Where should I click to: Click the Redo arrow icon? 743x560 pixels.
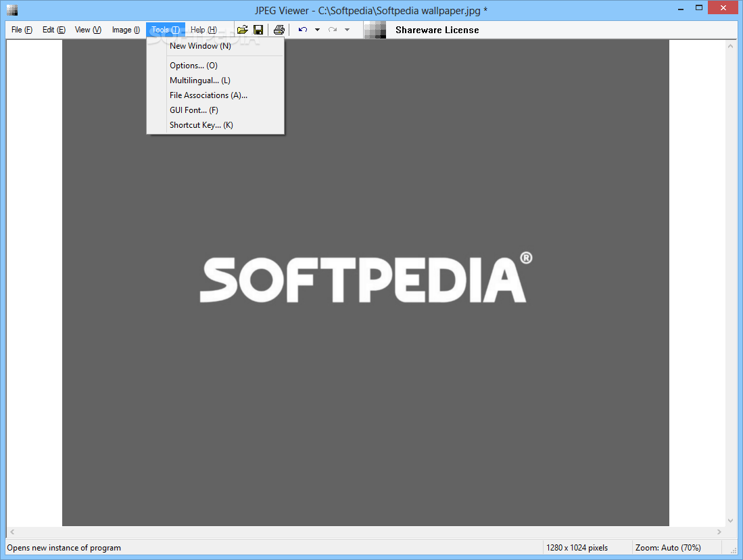(x=333, y=30)
